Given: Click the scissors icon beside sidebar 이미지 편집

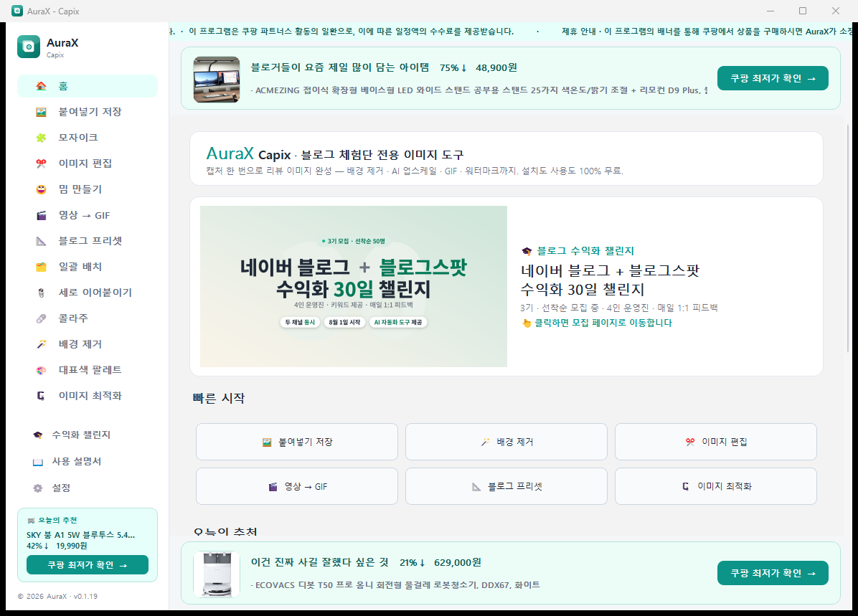Looking at the screenshot, I should [41, 164].
